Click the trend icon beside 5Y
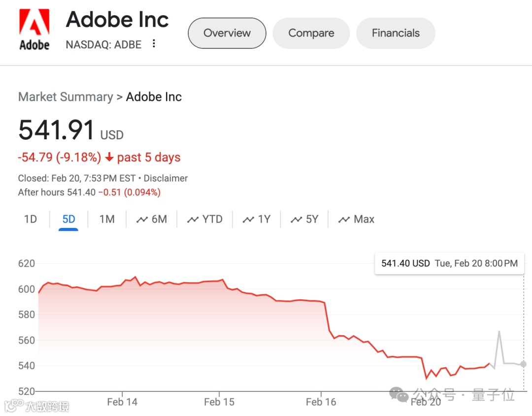The image size is (532, 416). [296, 220]
